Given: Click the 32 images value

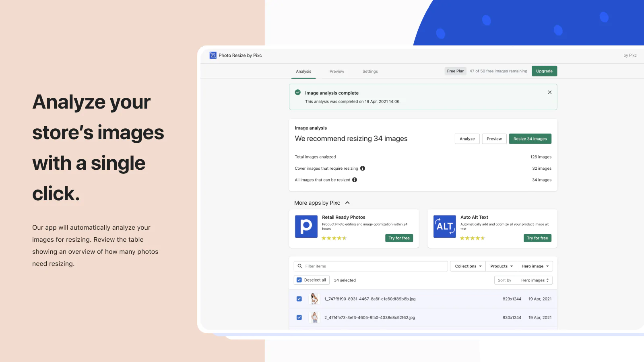Looking at the screenshot, I should 542,169.
